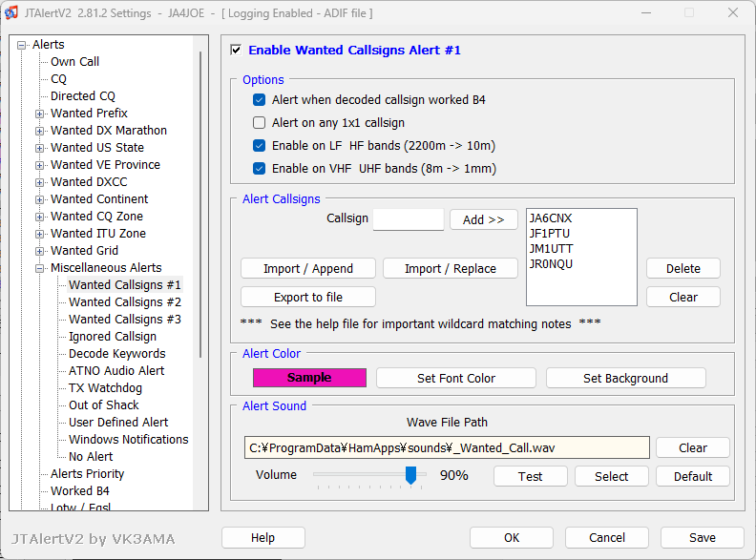Select JM1UTT in the callsign list
The width and height of the screenshot is (756, 560).
tap(551, 249)
